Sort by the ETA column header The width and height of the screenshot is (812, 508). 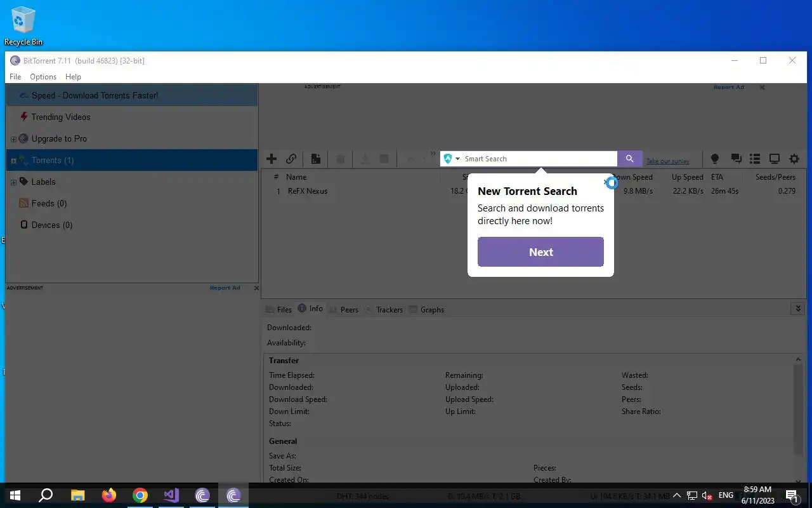click(x=717, y=177)
